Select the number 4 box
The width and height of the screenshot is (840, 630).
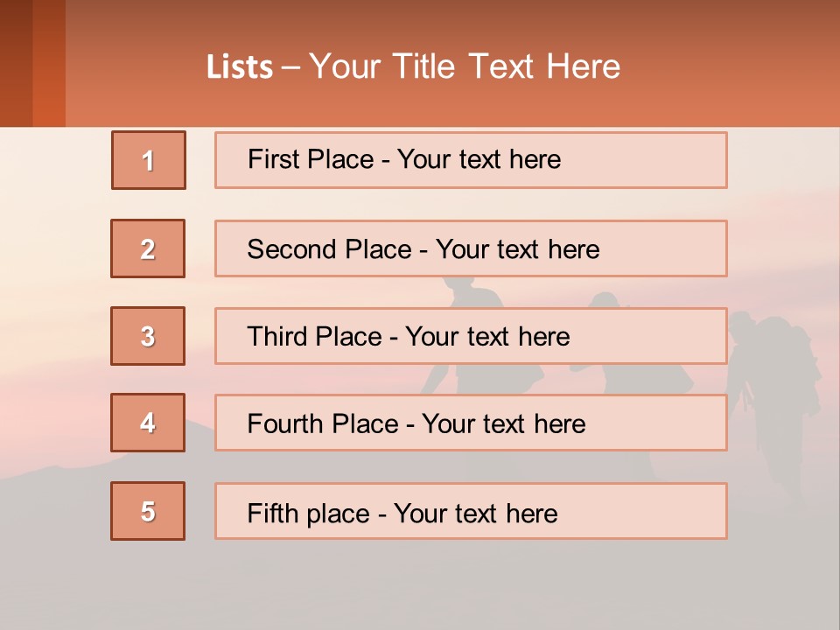148,423
